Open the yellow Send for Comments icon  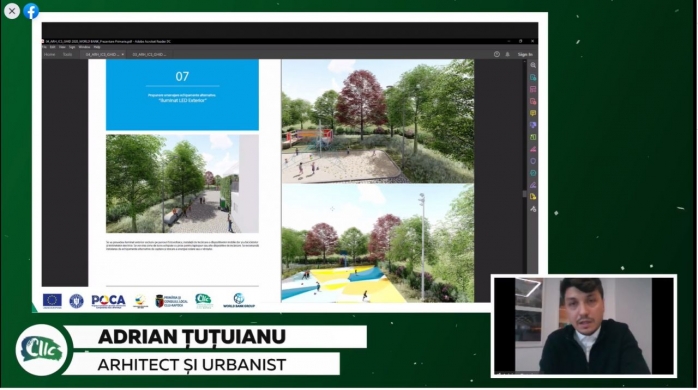533,197
